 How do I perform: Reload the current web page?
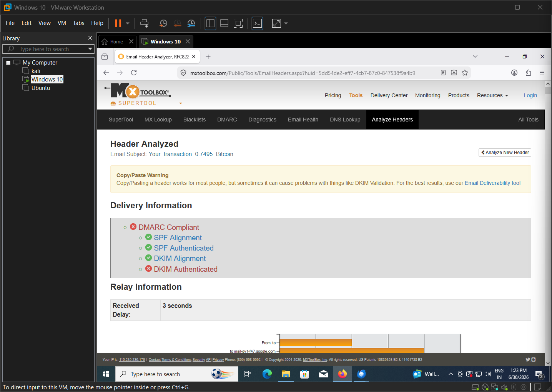coord(134,73)
